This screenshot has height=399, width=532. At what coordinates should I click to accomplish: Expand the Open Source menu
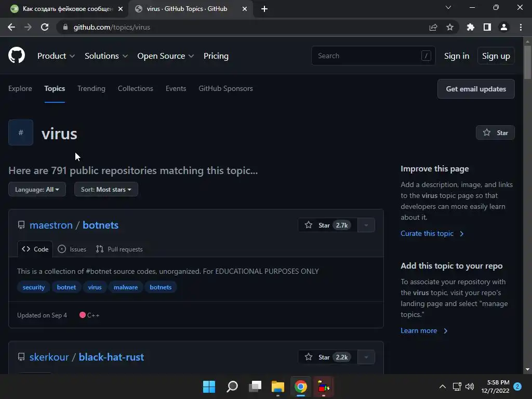pyautogui.click(x=166, y=56)
